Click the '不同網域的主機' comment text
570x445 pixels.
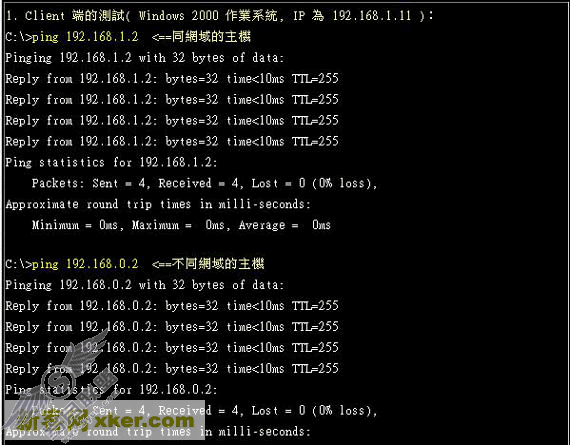pos(218,264)
